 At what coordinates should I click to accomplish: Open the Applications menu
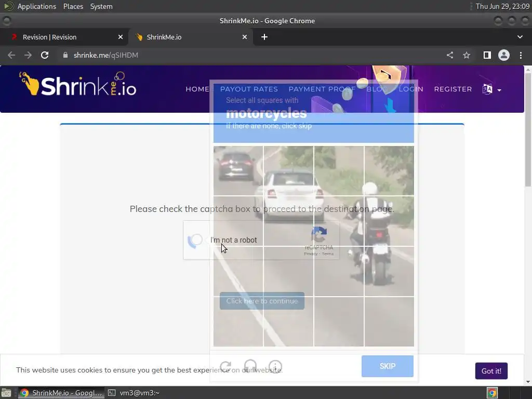coord(37,6)
